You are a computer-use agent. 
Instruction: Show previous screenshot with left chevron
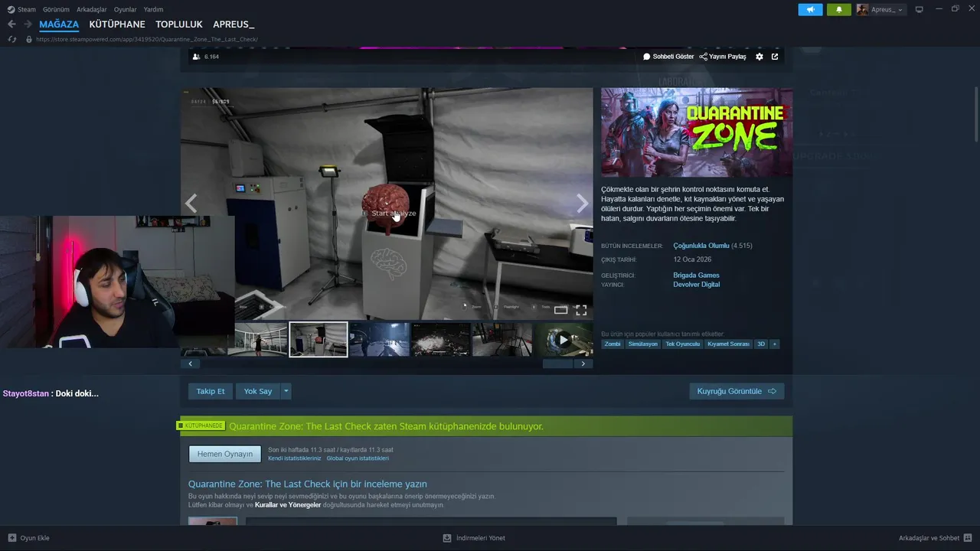click(191, 203)
